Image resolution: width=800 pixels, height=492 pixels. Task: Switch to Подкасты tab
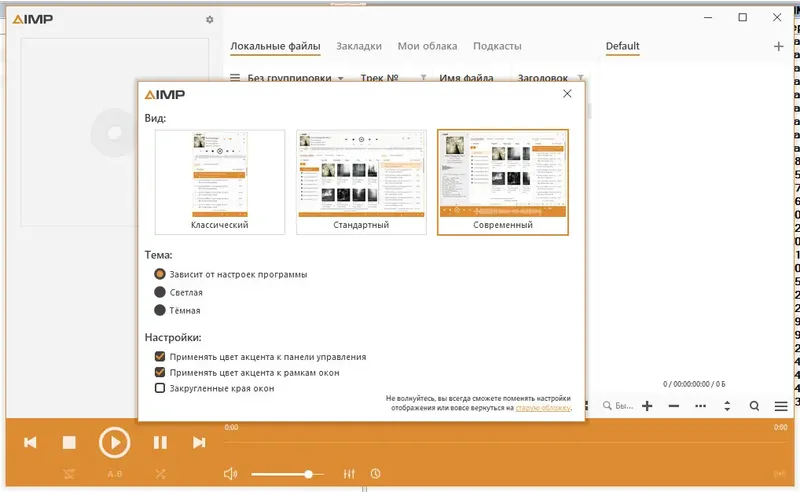[x=497, y=46]
